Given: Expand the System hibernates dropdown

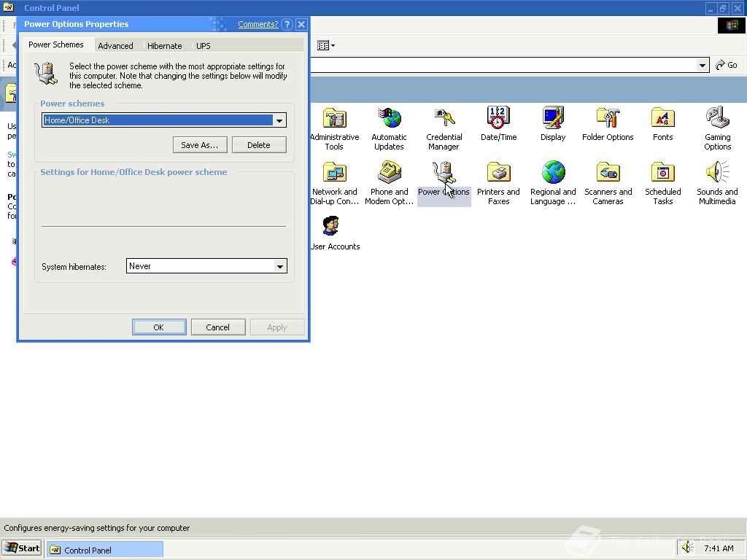Looking at the screenshot, I should pos(280,266).
